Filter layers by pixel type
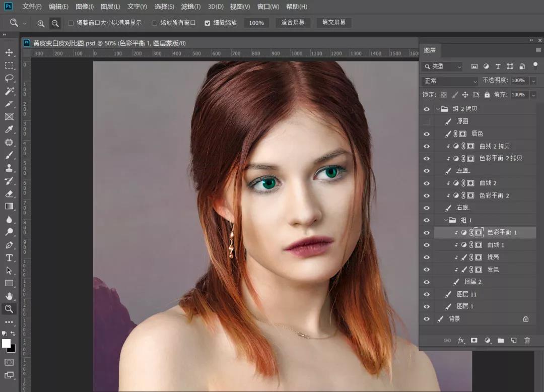 (474, 67)
